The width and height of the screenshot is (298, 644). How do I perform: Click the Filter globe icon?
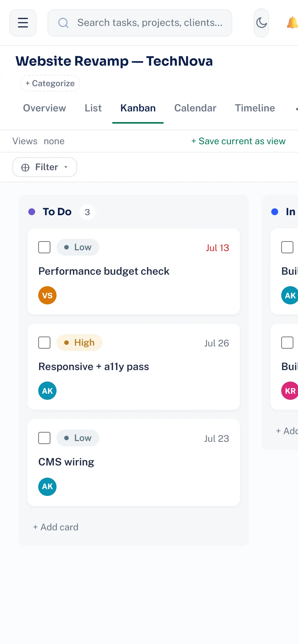(25, 167)
